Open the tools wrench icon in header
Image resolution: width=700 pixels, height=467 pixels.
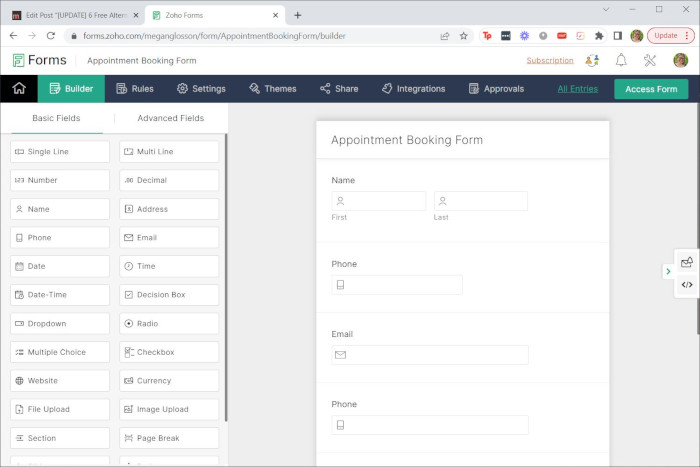pyautogui.click(x=650, y=60)
